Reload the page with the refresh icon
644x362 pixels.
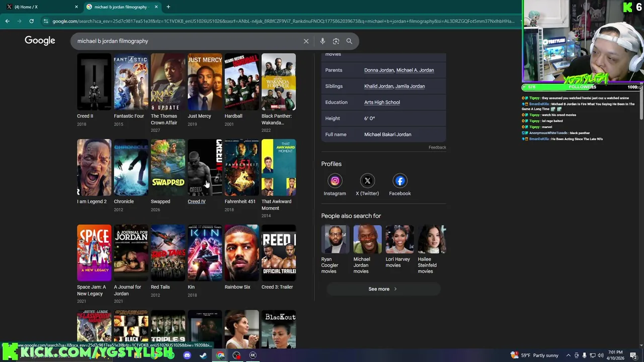(31, 21)
